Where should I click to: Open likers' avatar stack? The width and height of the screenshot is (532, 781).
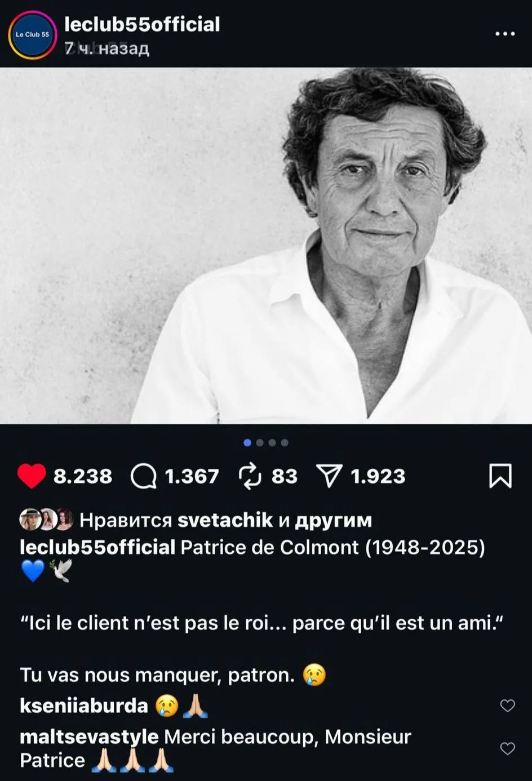coord(46,520)
